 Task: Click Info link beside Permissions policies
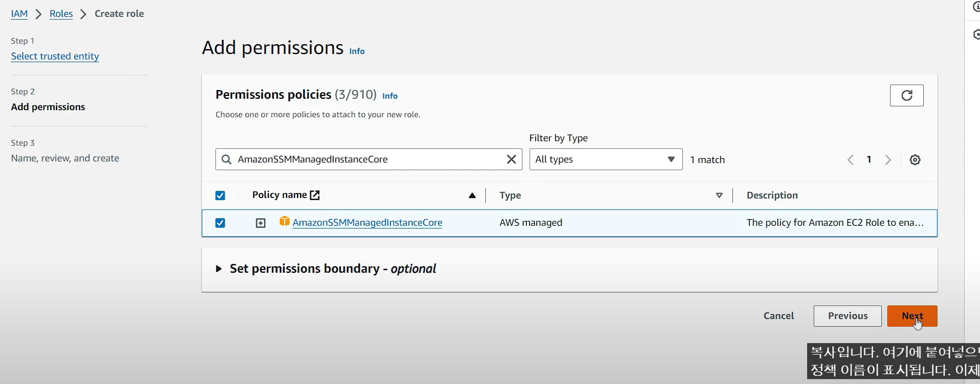tap(390, 96)
